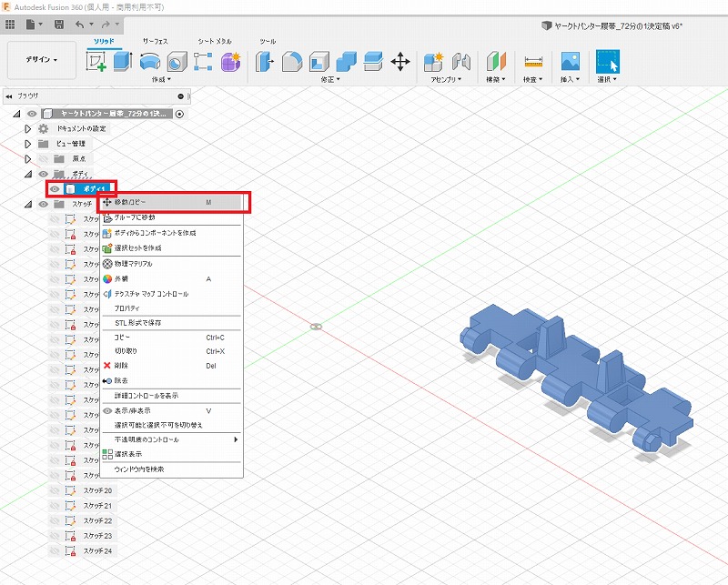This screenshot has width=728, height=585.
Task: Select the Extrude tool in the toolbar
Action: tap(123, 61)
